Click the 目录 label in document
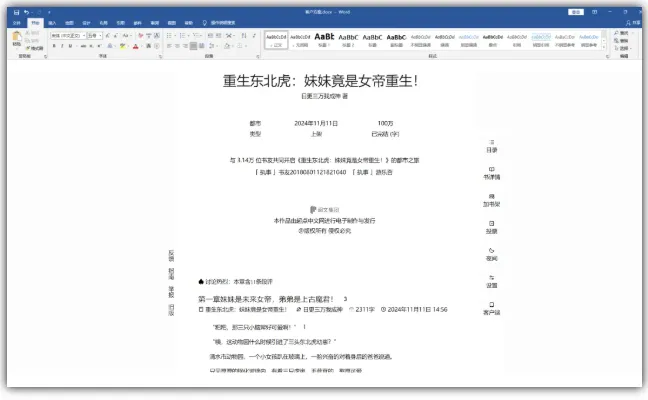The image size is (648, 400). pos(492,150)
